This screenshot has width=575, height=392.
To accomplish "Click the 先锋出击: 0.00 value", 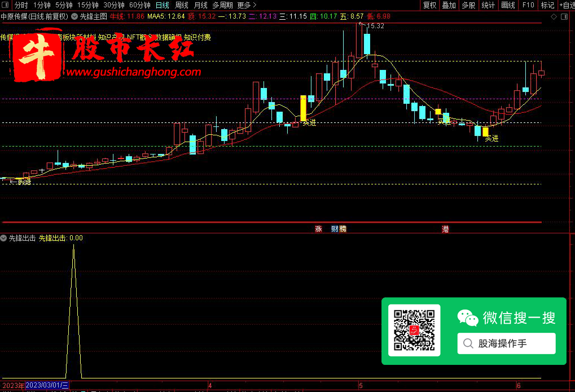I will [x=61, y=238].
